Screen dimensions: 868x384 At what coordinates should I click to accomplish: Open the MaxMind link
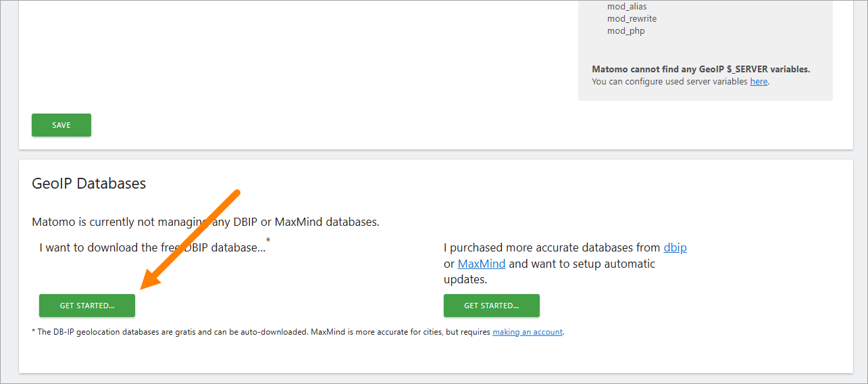(x=482, y=264)
